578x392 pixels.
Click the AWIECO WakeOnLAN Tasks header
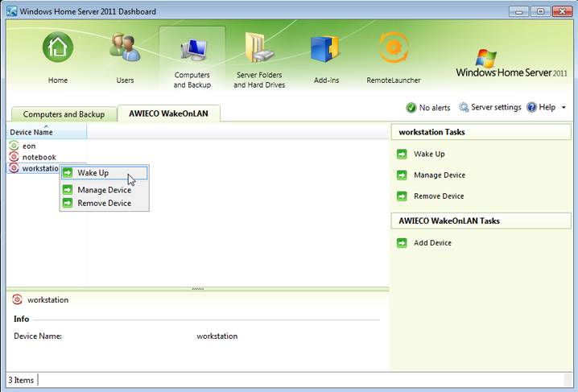click(481, 221)
